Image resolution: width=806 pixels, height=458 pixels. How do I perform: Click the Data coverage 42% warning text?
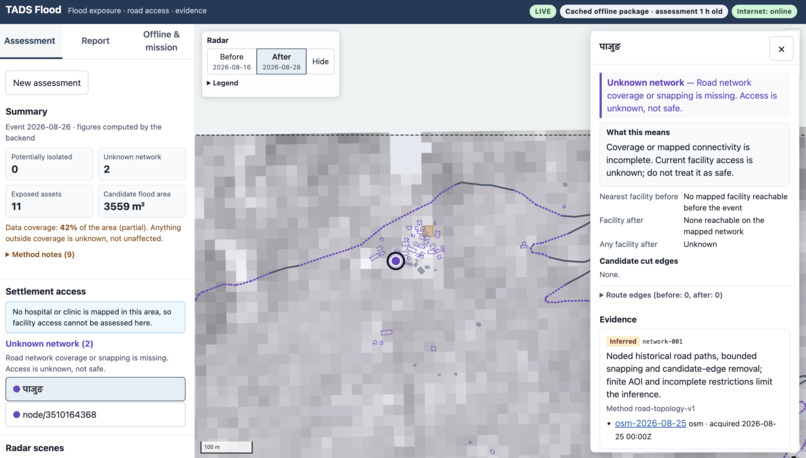[x=93, y=233]
